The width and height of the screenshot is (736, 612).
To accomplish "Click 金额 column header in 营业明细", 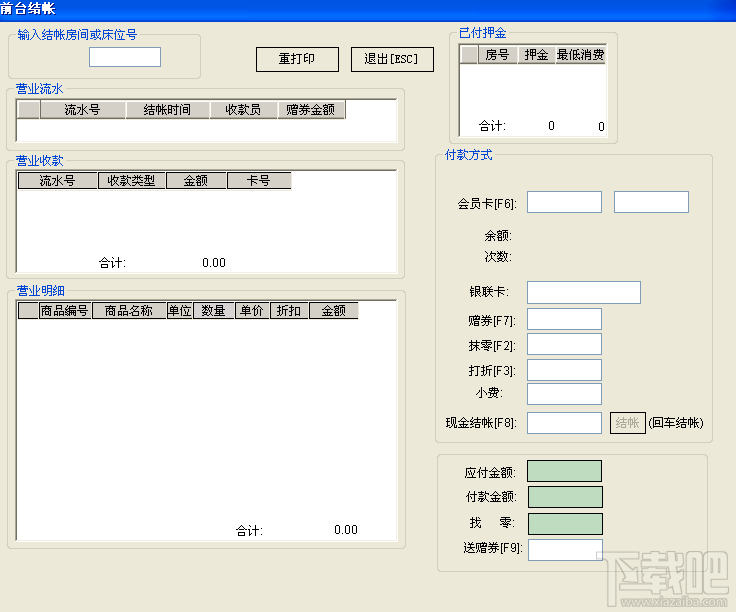I will pyautogui.click(x=334, y=311).
